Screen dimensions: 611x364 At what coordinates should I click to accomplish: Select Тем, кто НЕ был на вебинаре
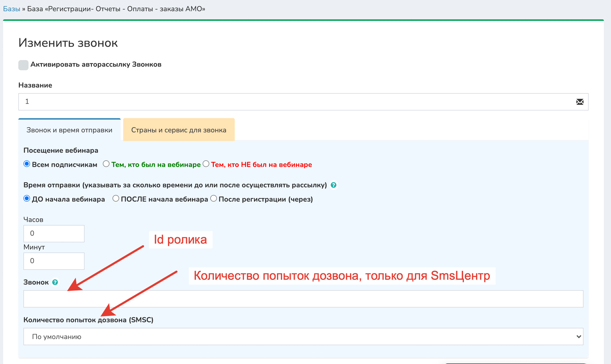click(x=206, y=164)
